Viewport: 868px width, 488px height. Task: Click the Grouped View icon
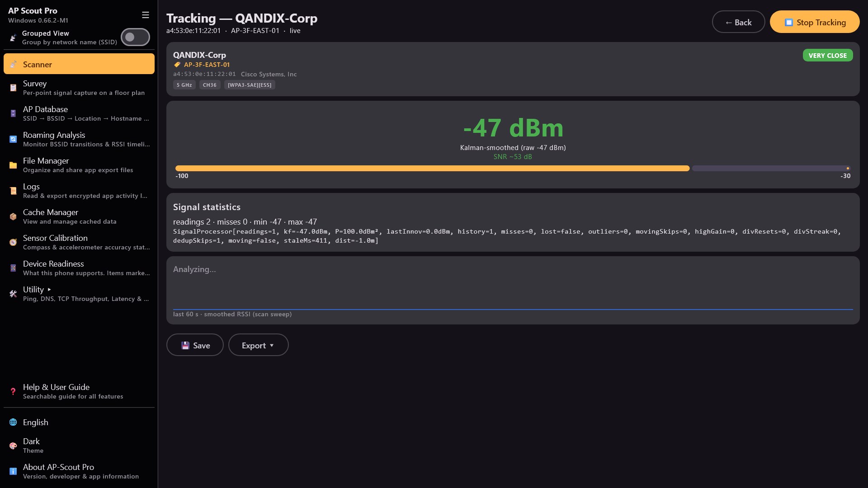pyautogui.click(x=13, y=38)
